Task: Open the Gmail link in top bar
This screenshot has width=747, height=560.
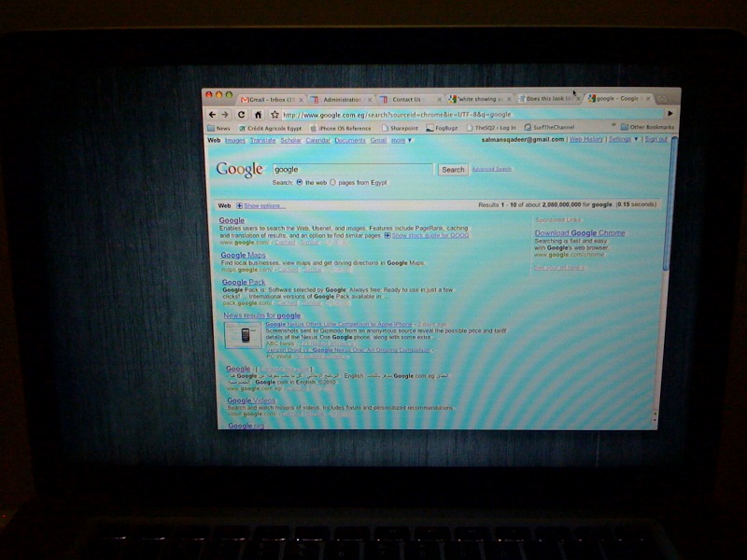Action: pos(378,141)
